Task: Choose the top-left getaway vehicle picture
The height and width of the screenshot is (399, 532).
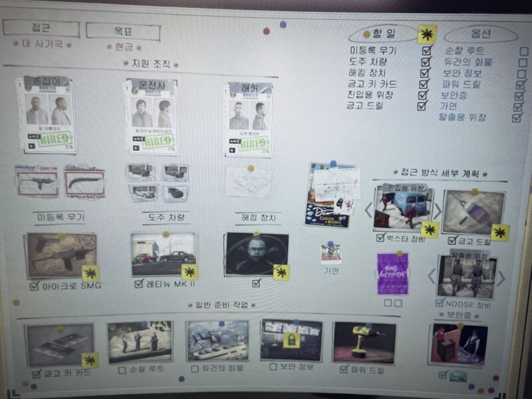Action: tap(141, 172)
